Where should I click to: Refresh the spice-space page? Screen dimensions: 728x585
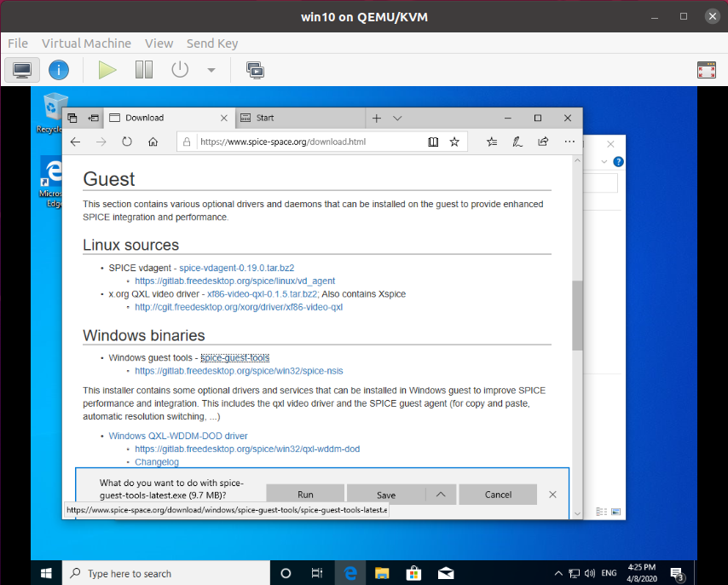click(127, 142)
